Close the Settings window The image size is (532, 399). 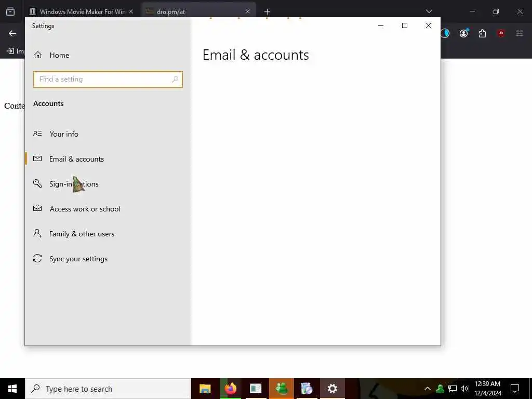point(429,26)
